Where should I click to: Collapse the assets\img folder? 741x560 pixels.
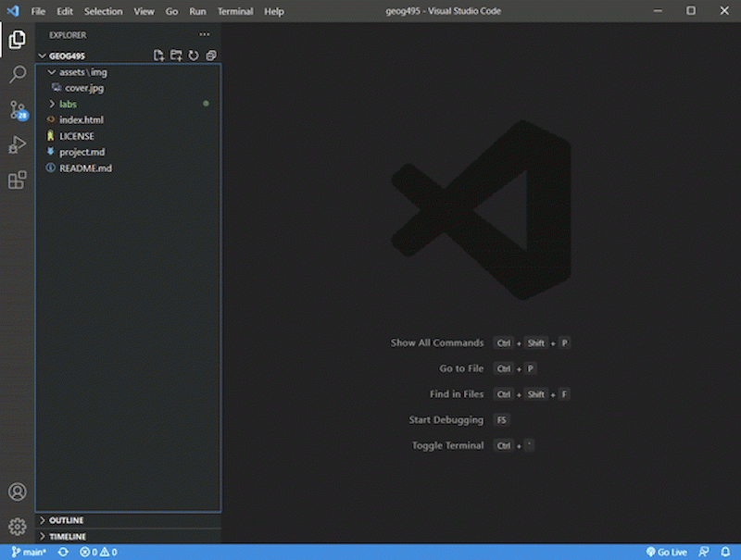[x=82, y=71]
